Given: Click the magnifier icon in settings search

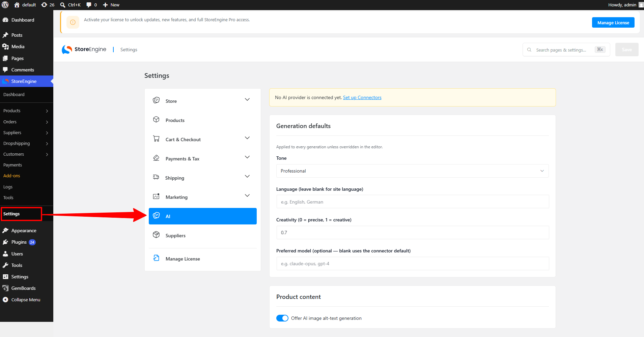Looking at the screenshot, I should (x=529, y=50).
